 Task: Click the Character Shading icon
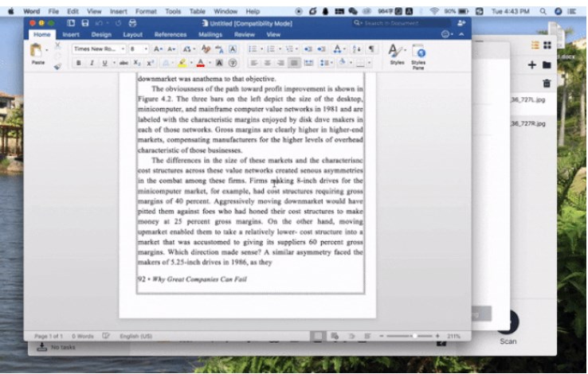[219, 63]
